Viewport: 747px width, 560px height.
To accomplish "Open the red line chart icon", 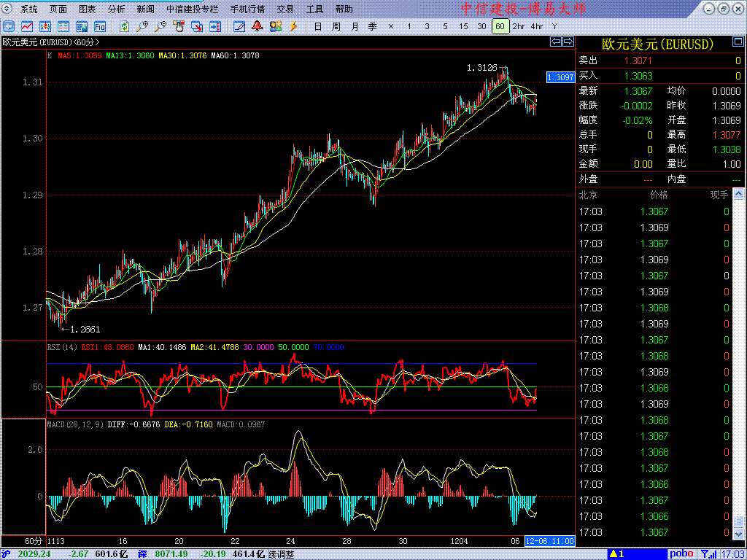I will coord(27,26).
